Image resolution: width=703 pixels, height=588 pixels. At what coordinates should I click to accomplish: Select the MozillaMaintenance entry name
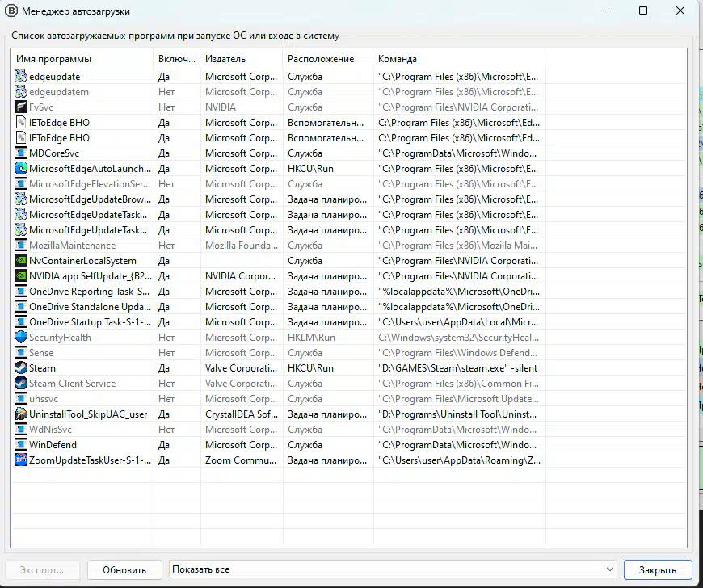click(72, 246)
